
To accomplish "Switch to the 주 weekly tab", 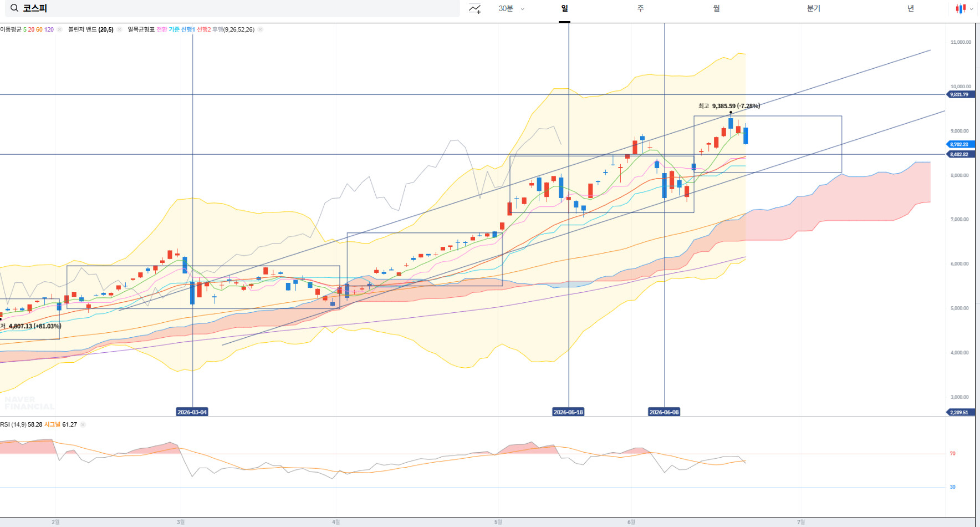I will pyautogui.click(x=640, y=8).
